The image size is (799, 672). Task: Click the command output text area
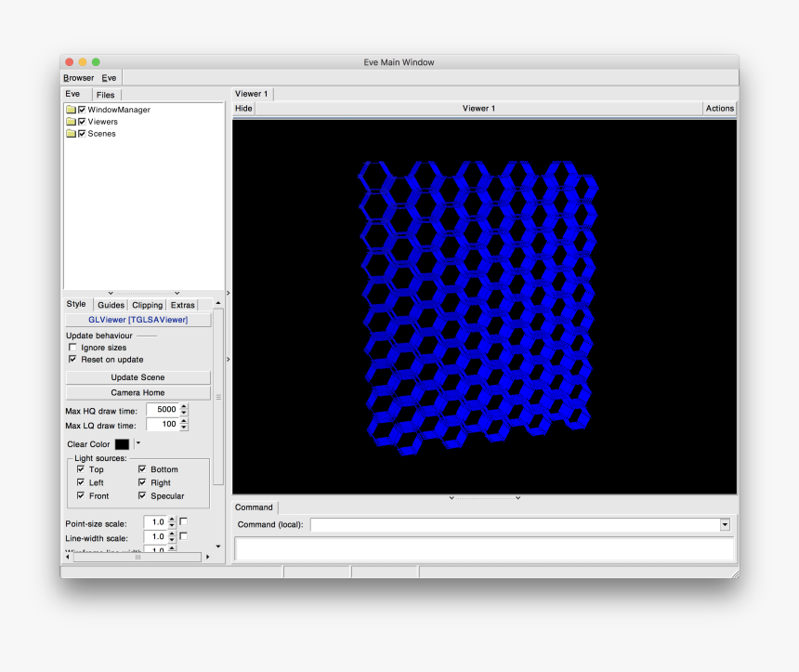[x=483, y=548]
